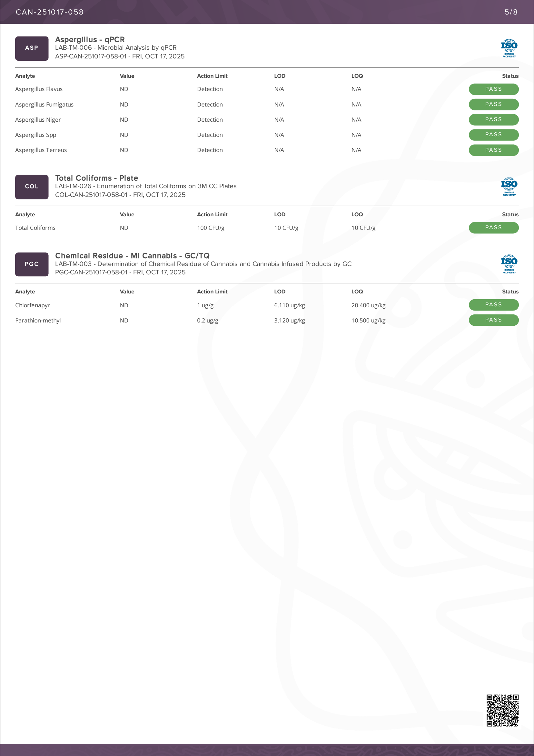Click the Total Coliforms - Plate heading
The height and width of the screenshot is (756, 534).
tap(96, 178)
